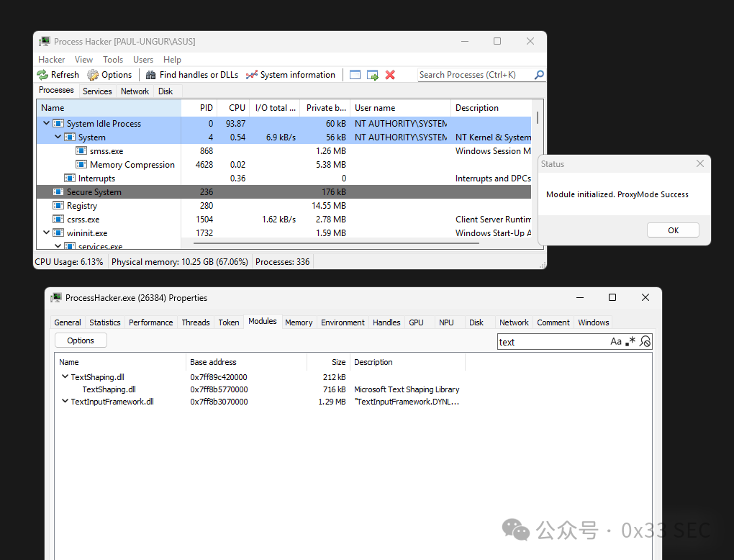Sort modules by the Size column header
734x560 pixels.
pyautogui.click(x=328, y=362)
